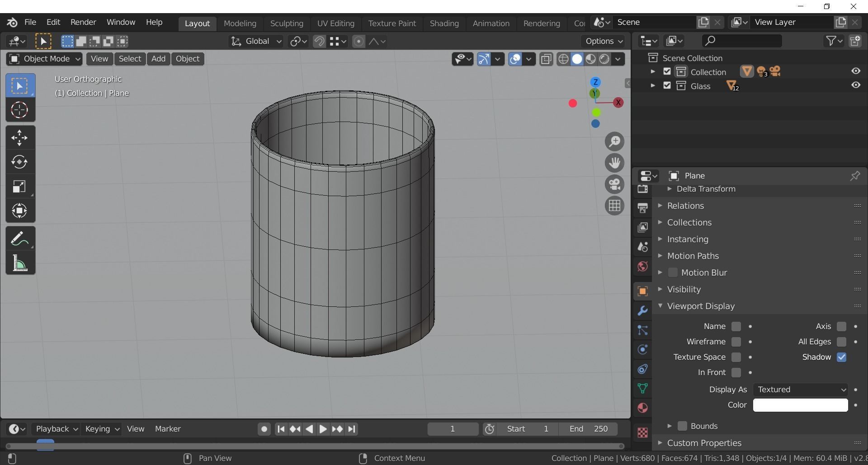Open the Global transform orientation dropdown

pos(256,42)
